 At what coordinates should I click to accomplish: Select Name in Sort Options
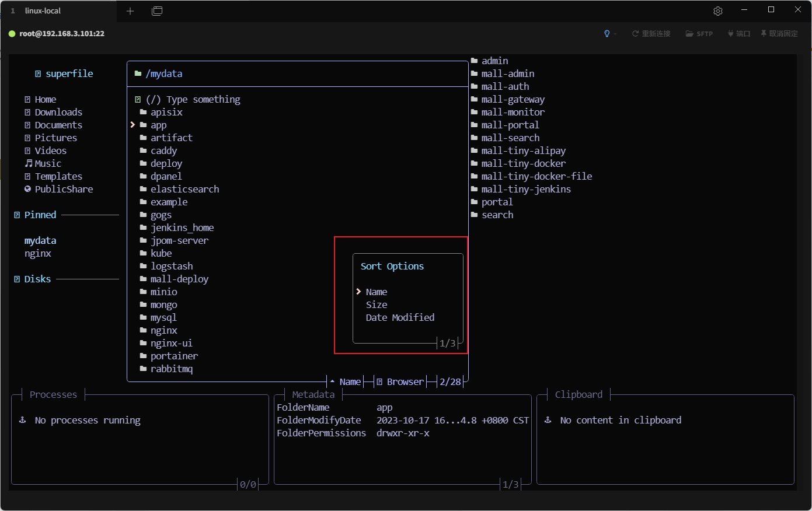click(x=377, y=292)
